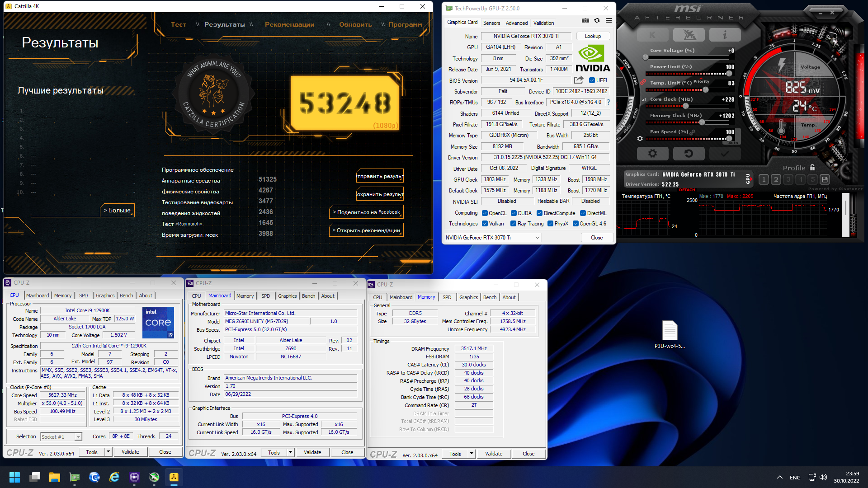Select the P3U-wc4-5 file on desktop
The width and height of the screenshot is (868, 488).
[670, 335]
